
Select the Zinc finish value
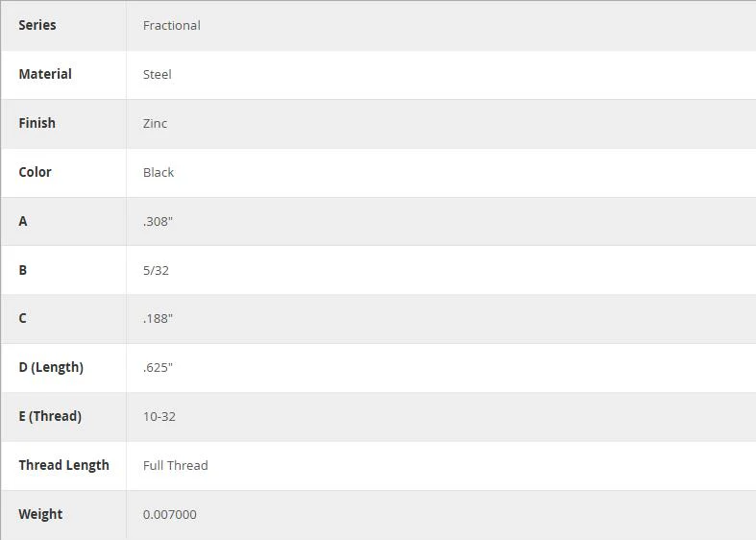[x=155, y=123]
